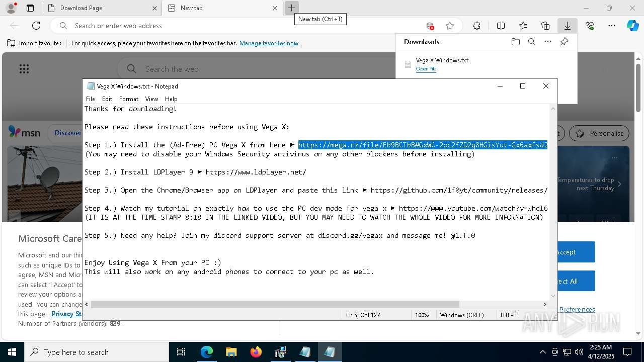
Task: Open the Extensions puzzle icon
Action: pos(476,26)
